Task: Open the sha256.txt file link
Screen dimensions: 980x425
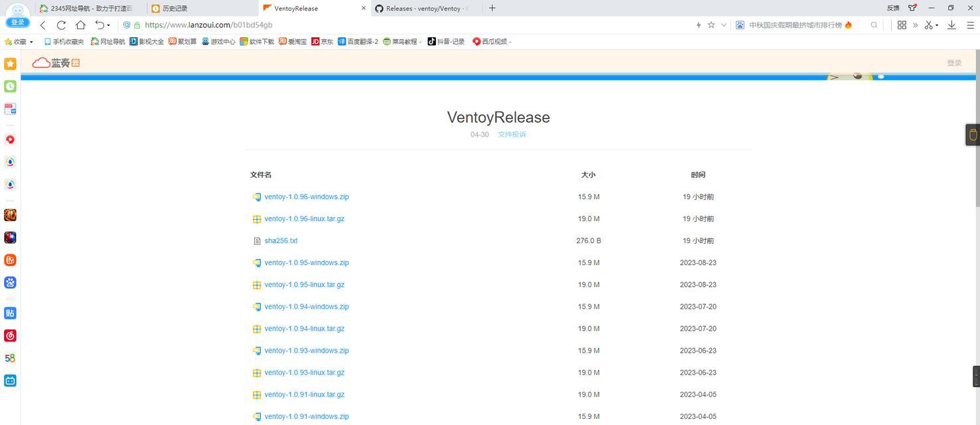Action: pyautogui.click(x=281, y=241)
